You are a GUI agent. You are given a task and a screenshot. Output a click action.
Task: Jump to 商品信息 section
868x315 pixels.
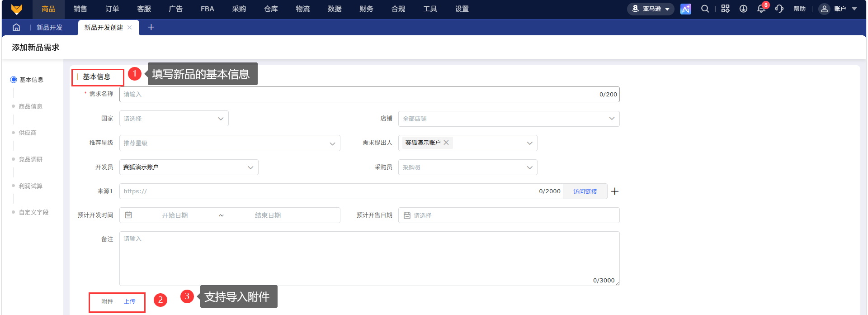[x=30, y=106]
